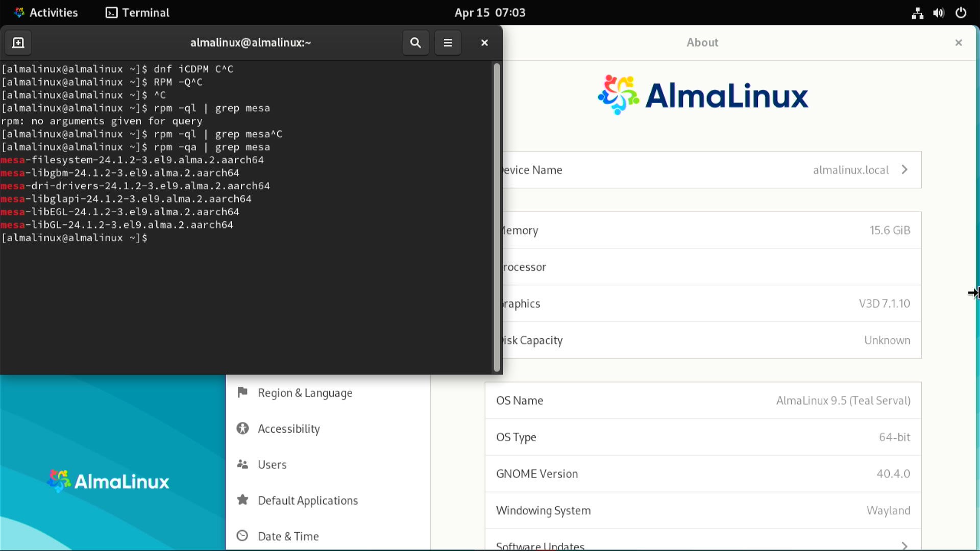The width and height of the screenshot is (980, 551).
Task: Click the power icon in top bar
Action: coord(961,13)
